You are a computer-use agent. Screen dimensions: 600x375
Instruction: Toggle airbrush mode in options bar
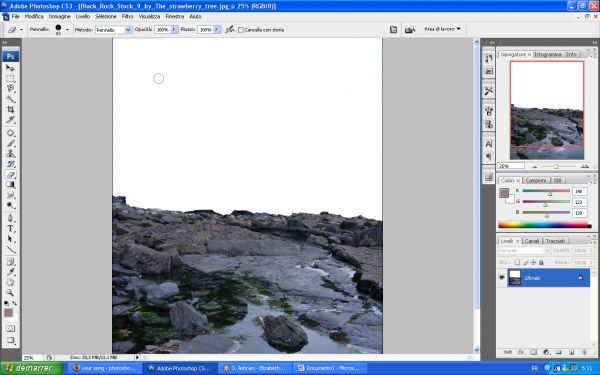[x=230, y=29]
